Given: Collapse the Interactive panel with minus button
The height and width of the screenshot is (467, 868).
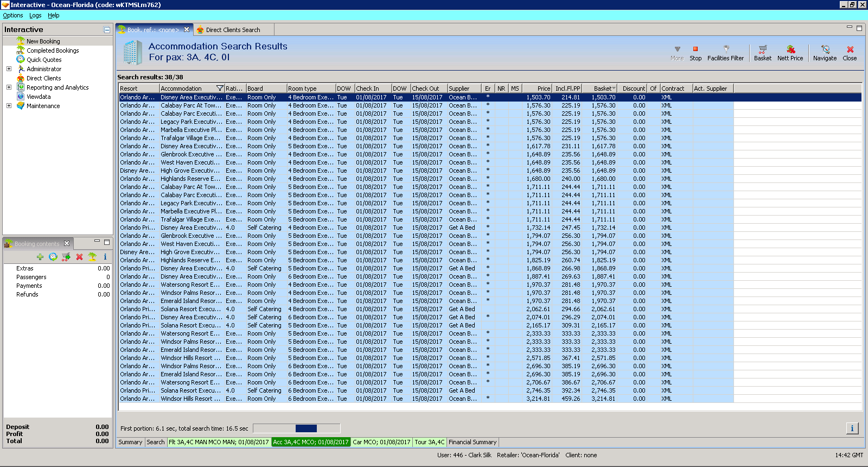Looking at the screenshot, I should [x=107, y=30].
